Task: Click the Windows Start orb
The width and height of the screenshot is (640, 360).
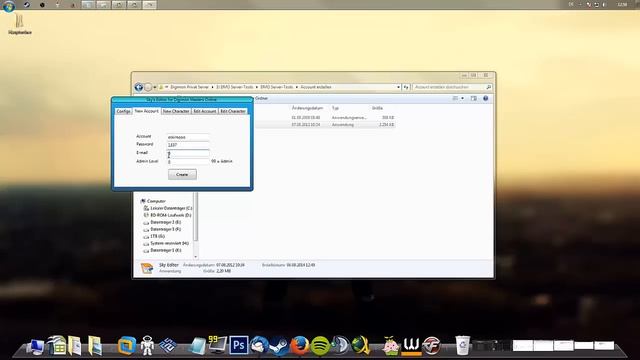Action: 9,5
